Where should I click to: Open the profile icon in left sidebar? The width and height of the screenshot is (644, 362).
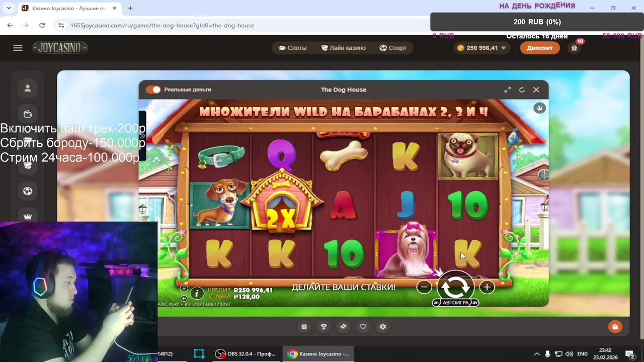[x=28, y=88]
